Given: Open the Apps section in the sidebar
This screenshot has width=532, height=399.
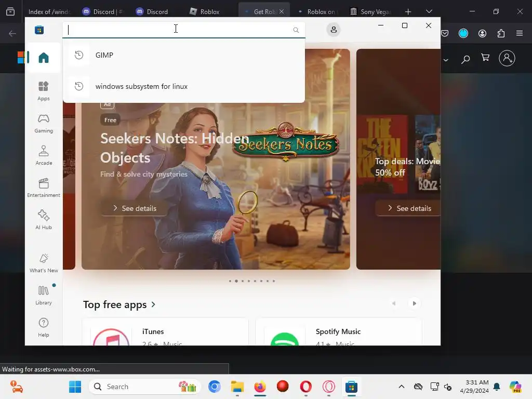Looking at the screenshot, I should click(44, 91).
